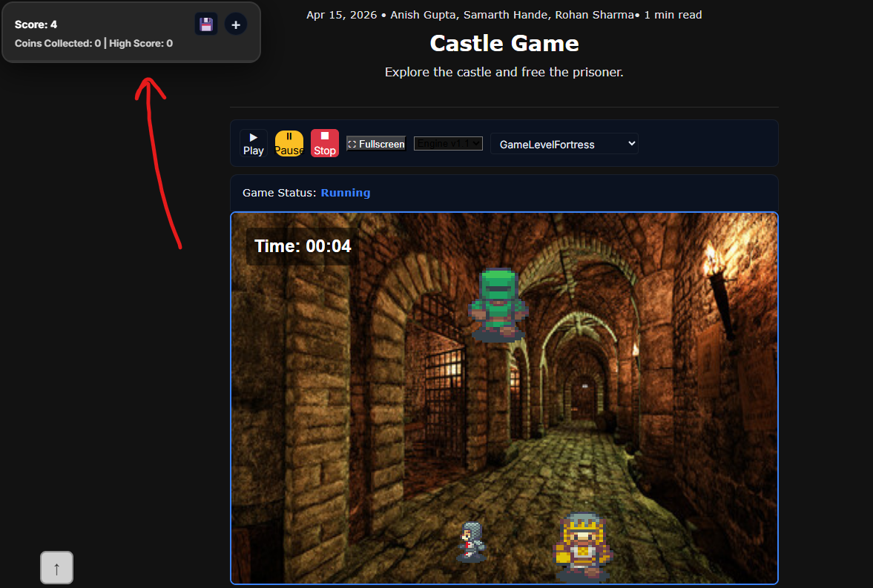Viewport: 873px width, 588px height.
Task: Pause the running game
Action: tap(289, 144)
